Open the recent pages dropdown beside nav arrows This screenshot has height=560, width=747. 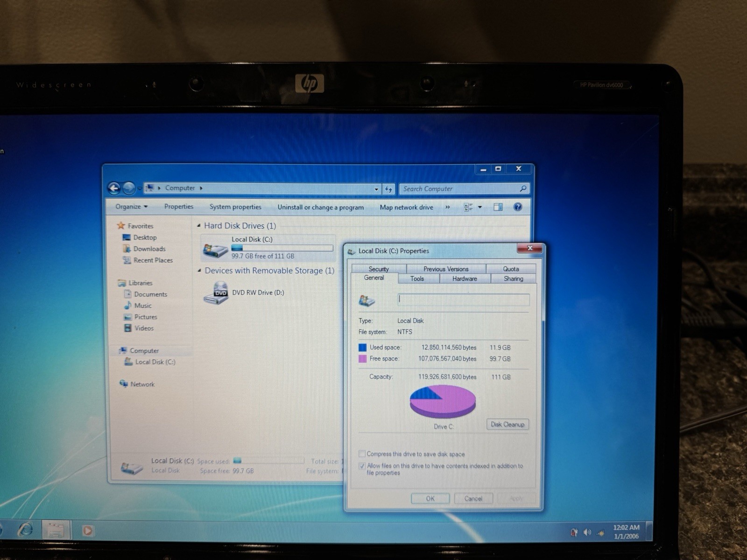[x=140, y=189]
